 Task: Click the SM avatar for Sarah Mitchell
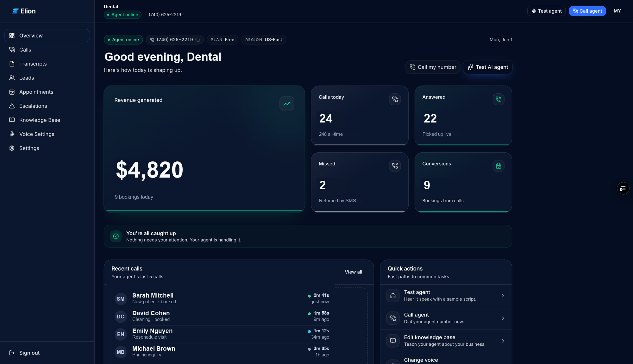coord(121,299)
